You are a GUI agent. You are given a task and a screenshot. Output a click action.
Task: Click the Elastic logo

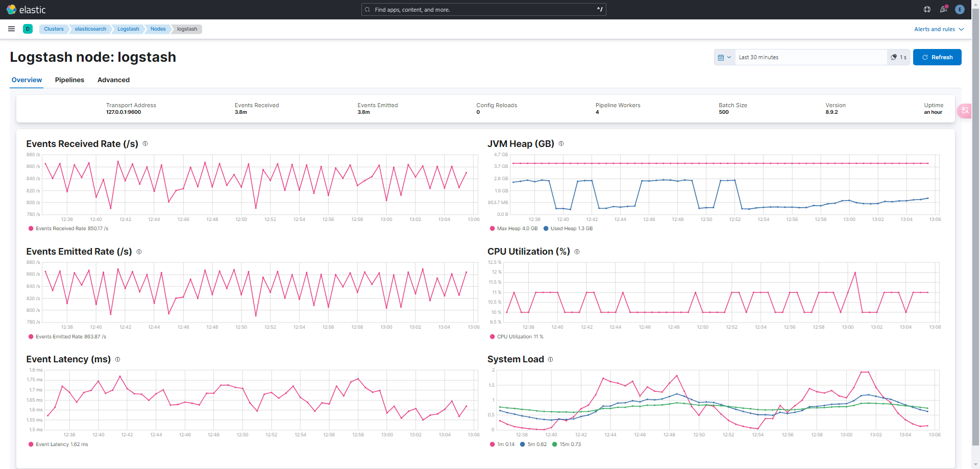click(x=26, y=10)
